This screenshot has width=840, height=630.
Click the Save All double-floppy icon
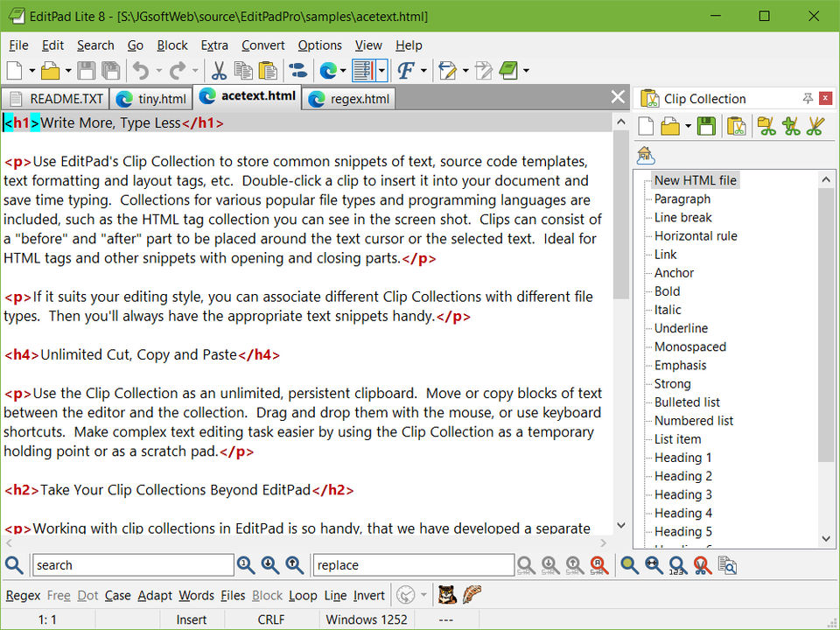coord(111,70)
